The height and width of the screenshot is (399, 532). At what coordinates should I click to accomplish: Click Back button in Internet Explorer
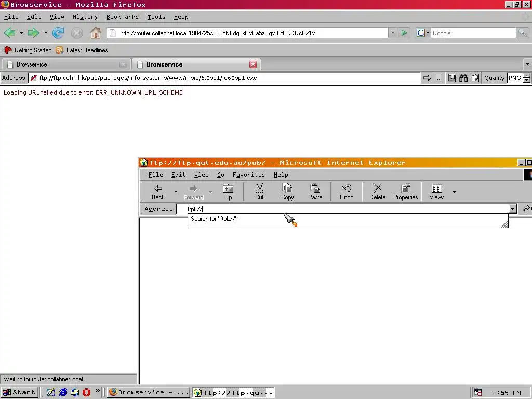158,192
